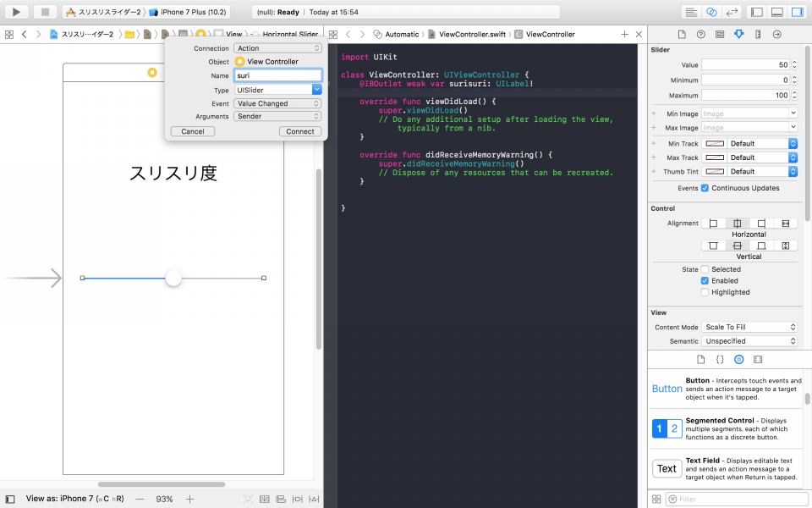Open the Type combo box arrow for UISlider
This screenshot has width=812, height=508.
tap(317, 90)
